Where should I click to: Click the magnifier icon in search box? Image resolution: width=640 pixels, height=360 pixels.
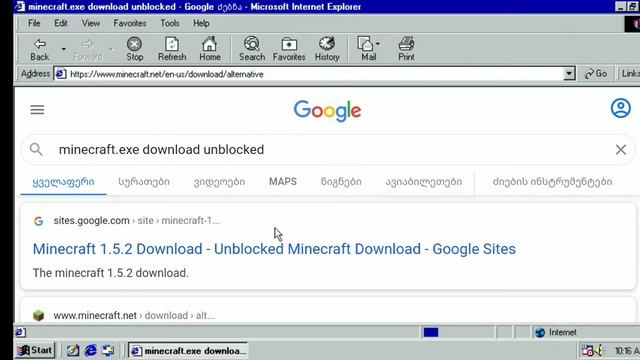pyautogui.click(x=36, y=149)
